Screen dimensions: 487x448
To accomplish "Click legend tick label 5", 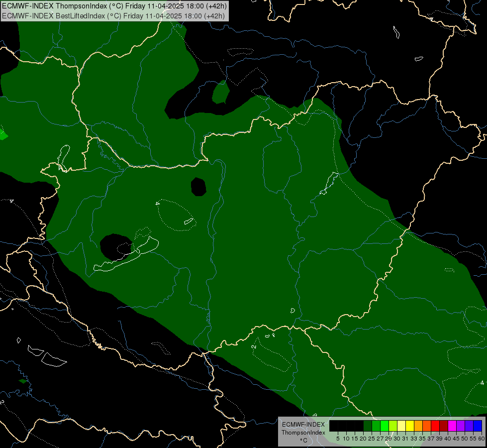I will click(338, 439).
